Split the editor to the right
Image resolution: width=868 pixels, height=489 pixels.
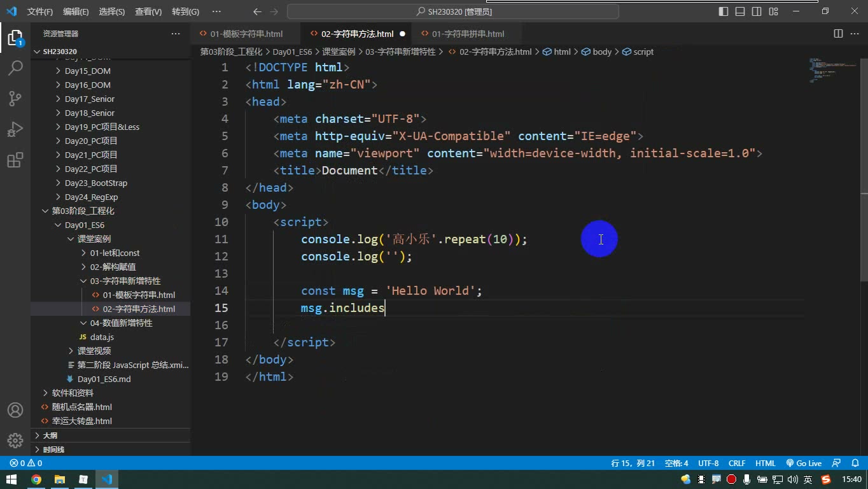click(838, 34)
